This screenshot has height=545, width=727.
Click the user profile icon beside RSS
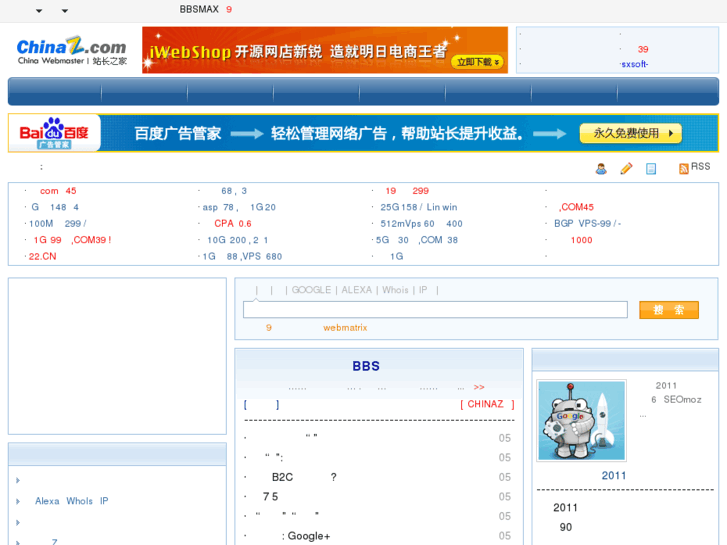(601, 169)
